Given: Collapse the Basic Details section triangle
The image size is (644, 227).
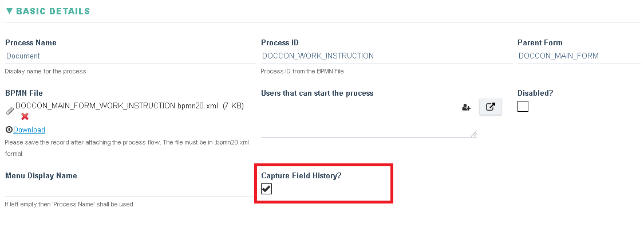Looking at the screenshot, I should tap(10, 11).
